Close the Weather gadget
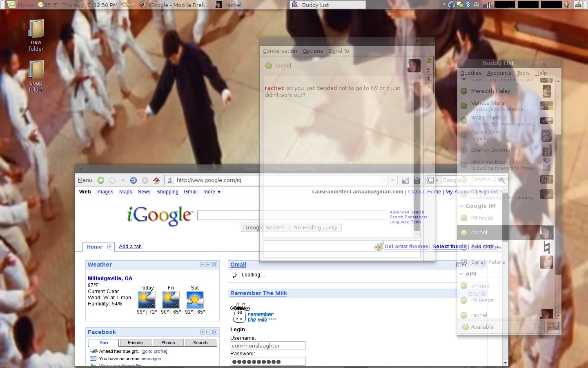Screen dimensions: 588x368 click(x=215, y=265)
